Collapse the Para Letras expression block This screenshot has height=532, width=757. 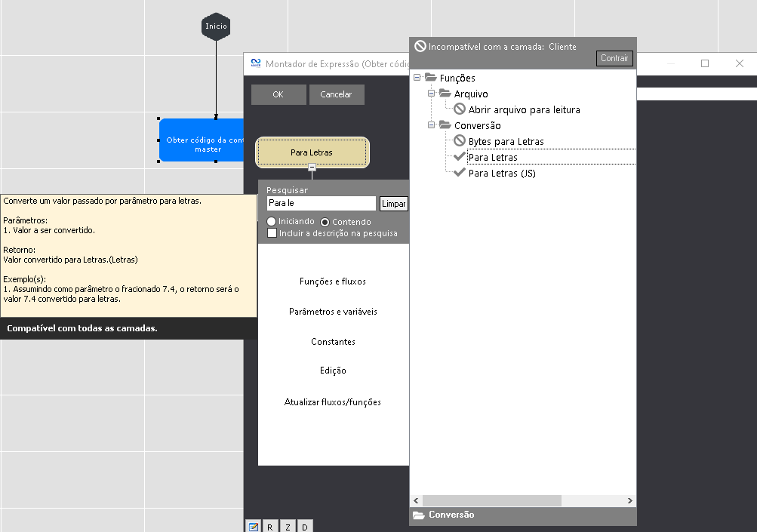point(312,167)
